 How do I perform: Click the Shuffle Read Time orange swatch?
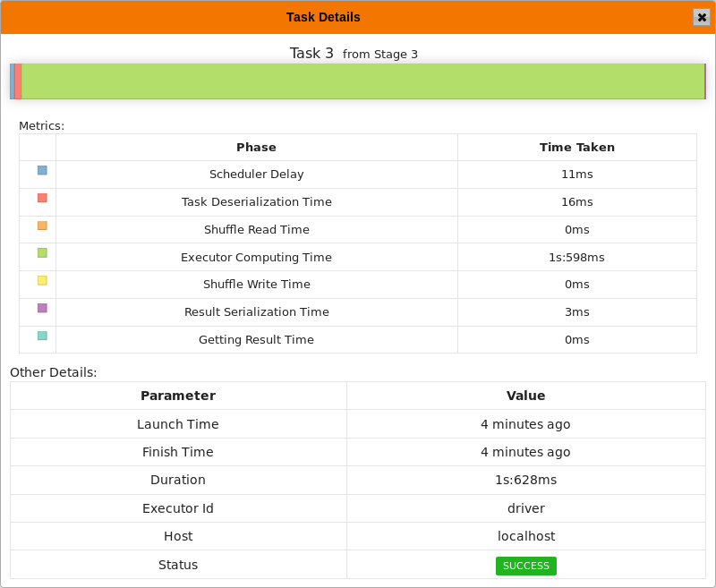[x=42, y=226]
